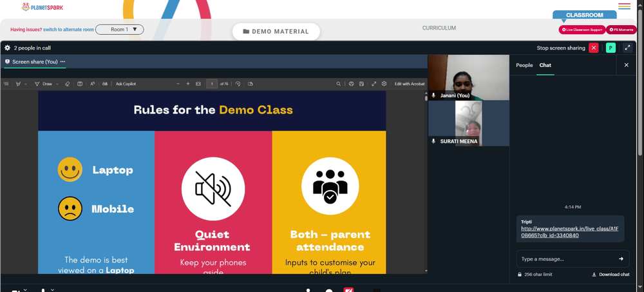Click the browser page vertical scrollbar

click(640, 83)
